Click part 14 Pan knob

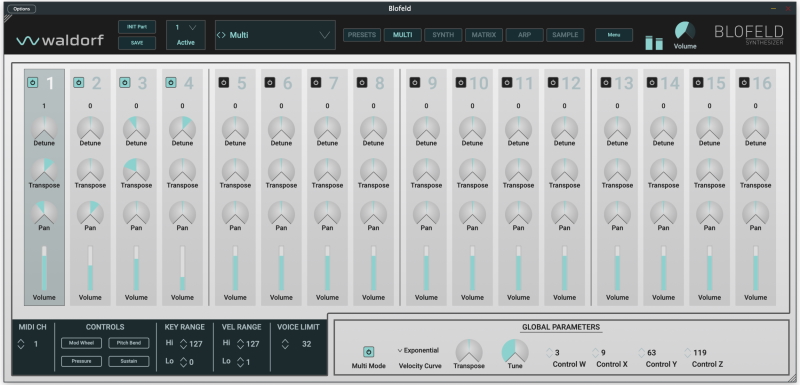pyautogui.click(x=663, y=213)
